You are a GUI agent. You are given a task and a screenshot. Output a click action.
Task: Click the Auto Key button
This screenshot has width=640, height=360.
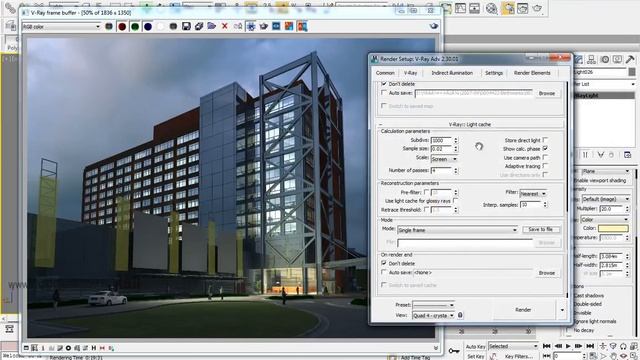tap(476, 346)
